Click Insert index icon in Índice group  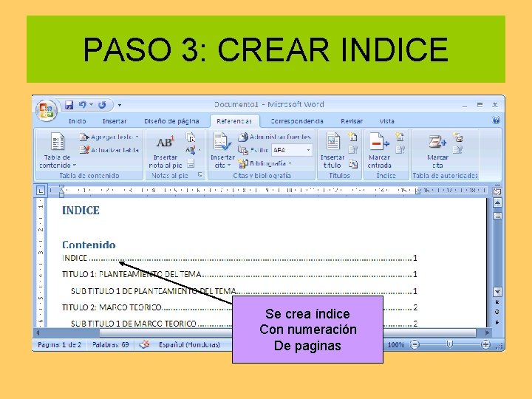(x=400, y=137)
